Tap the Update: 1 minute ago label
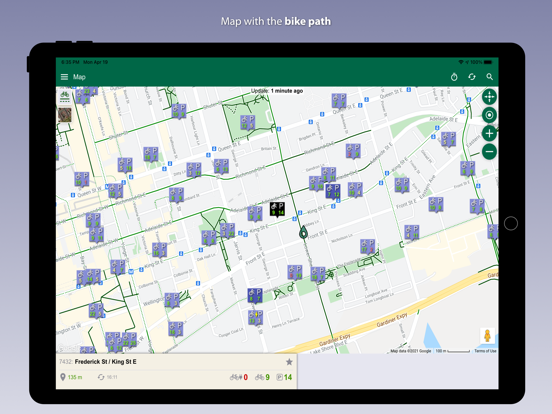The width and height of the screenshot is (552, 414). pos(277,91)
